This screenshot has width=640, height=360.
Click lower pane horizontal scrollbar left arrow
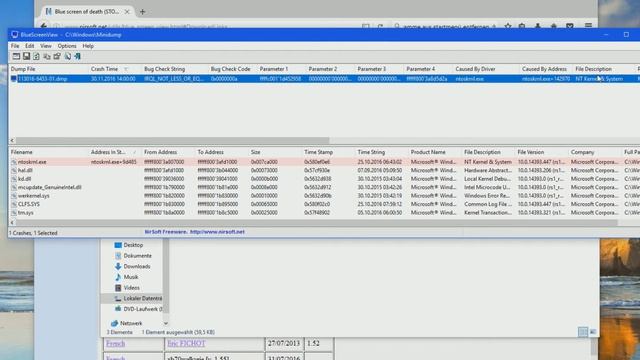(x=12, y=223)
